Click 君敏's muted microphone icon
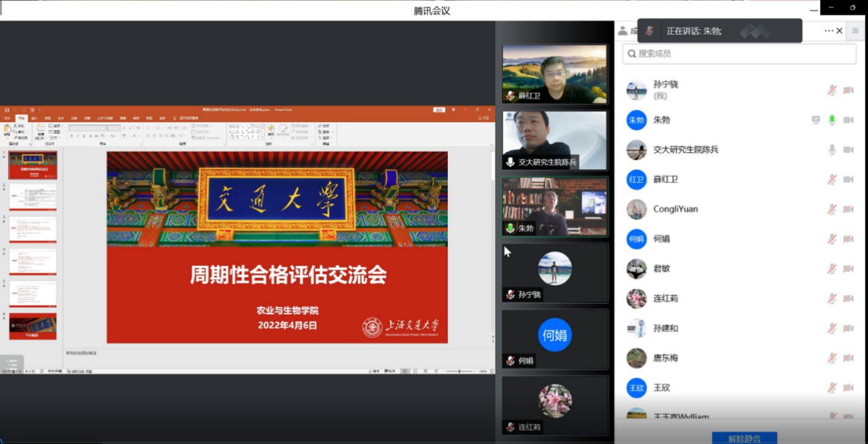Screen dimensions: 868x444 pos(832,269)
